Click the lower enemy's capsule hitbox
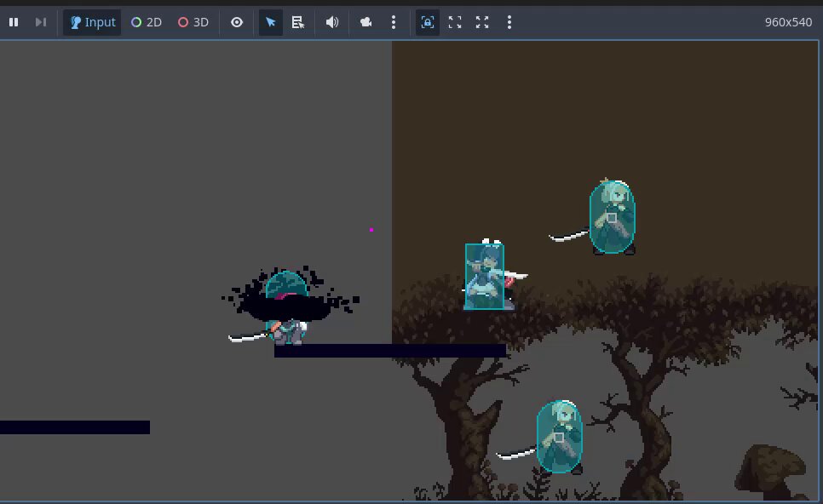Screen dimensions: 823x504 (559, 437)
